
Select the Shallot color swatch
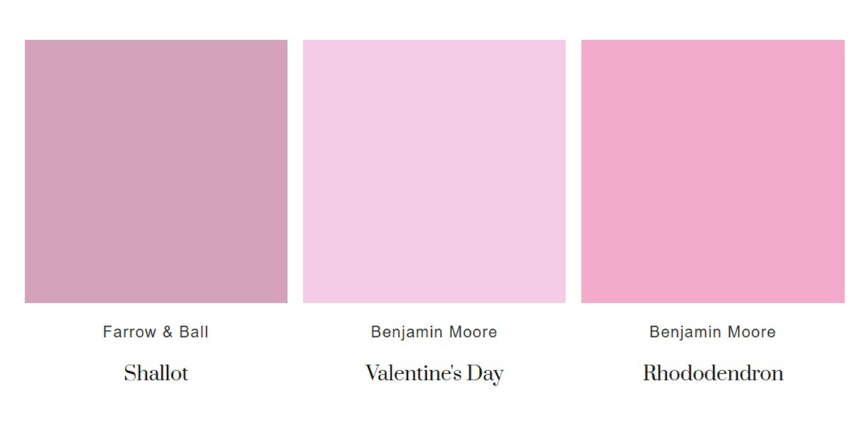point(156,171)
